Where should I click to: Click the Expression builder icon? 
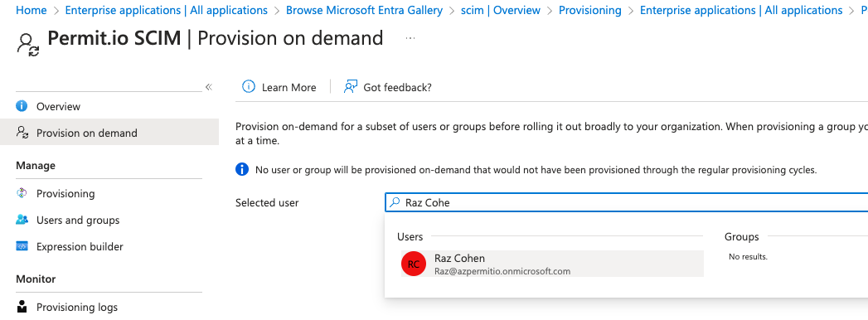22,246
